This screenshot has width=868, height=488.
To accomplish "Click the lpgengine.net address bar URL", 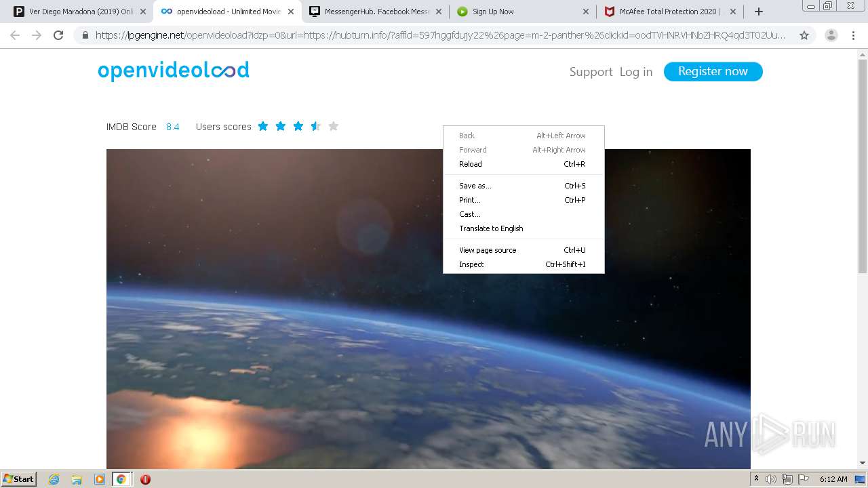I will pyautogui.click(x=441, y=35).
